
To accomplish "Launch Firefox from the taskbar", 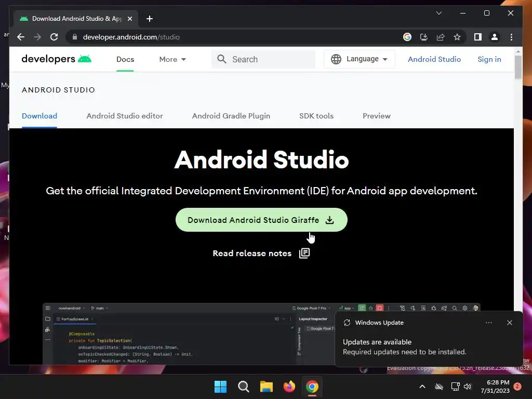I will point(289,387).
